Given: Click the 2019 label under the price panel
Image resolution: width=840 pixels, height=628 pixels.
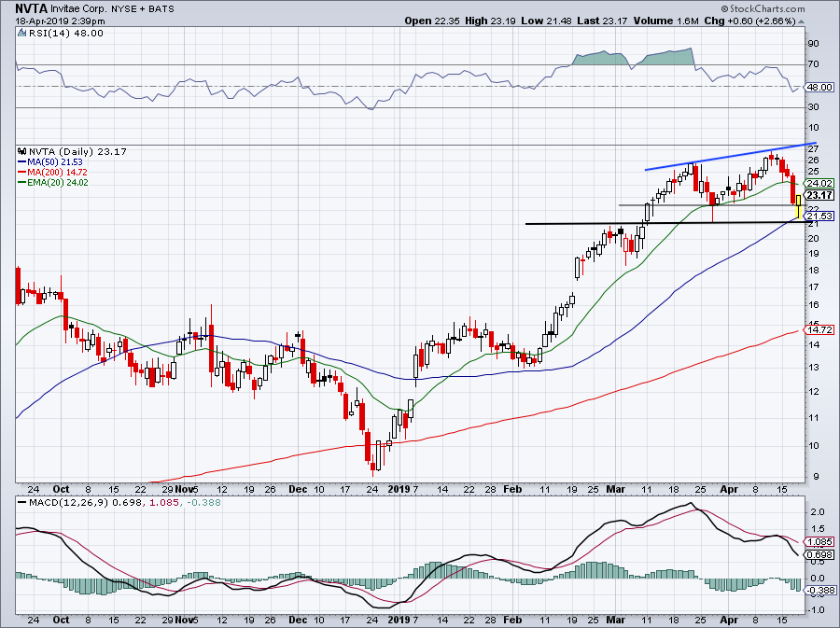Looking at the screenshot, I should (x=399, y=489).
